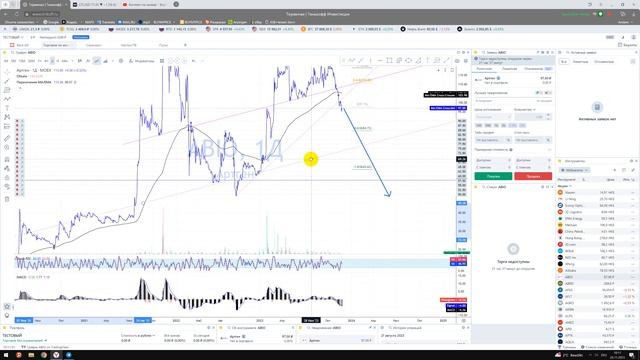Open the Fibonacci/pitchfork tools
640x360 pixels.
coord(7,90)
